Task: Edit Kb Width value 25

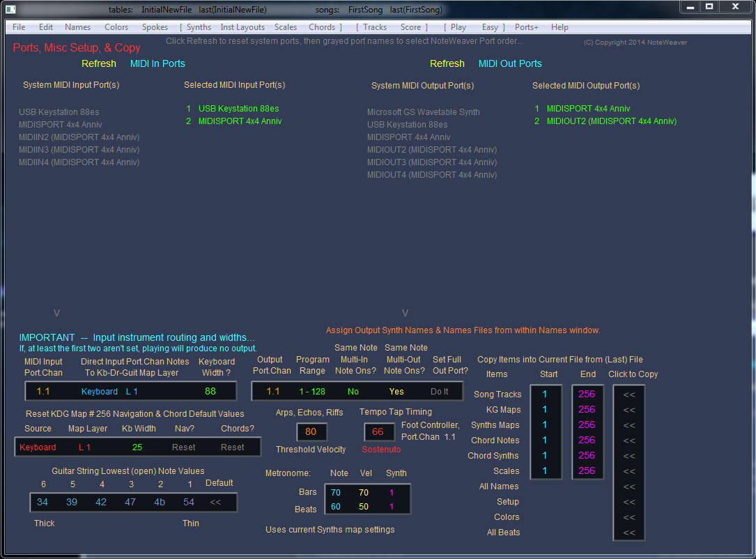Action: pos(137,447)
